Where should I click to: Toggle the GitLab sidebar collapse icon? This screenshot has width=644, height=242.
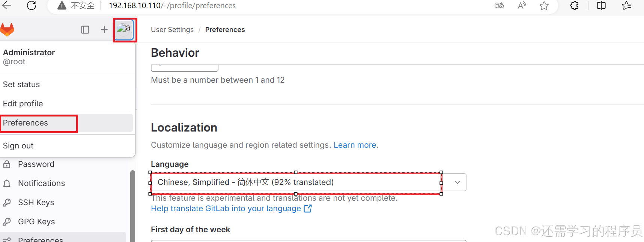tap(85, 30)
